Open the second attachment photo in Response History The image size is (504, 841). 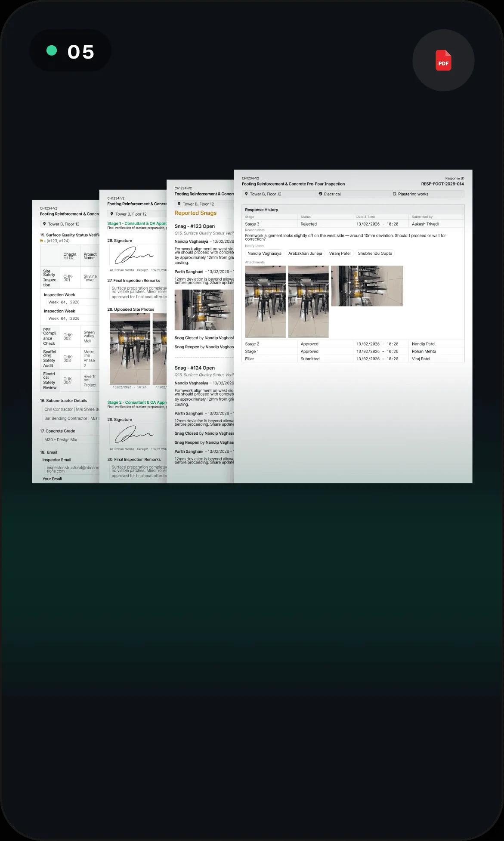308,301
